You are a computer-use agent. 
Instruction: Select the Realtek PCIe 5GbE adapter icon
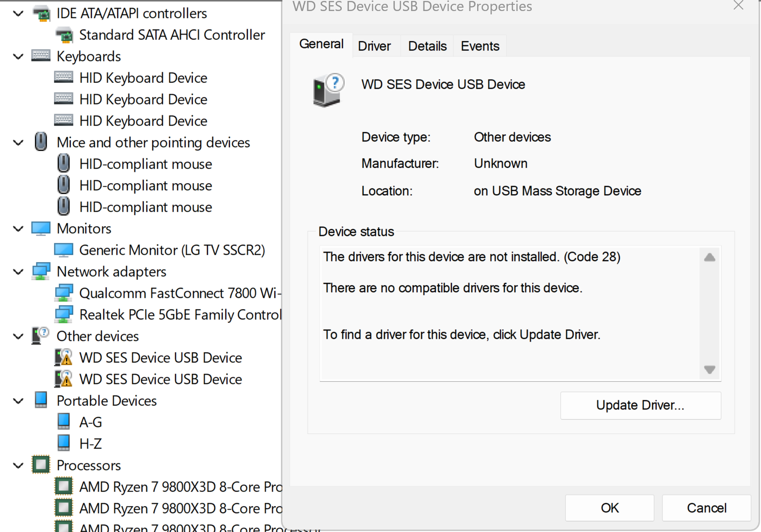(x=64, y=314)
